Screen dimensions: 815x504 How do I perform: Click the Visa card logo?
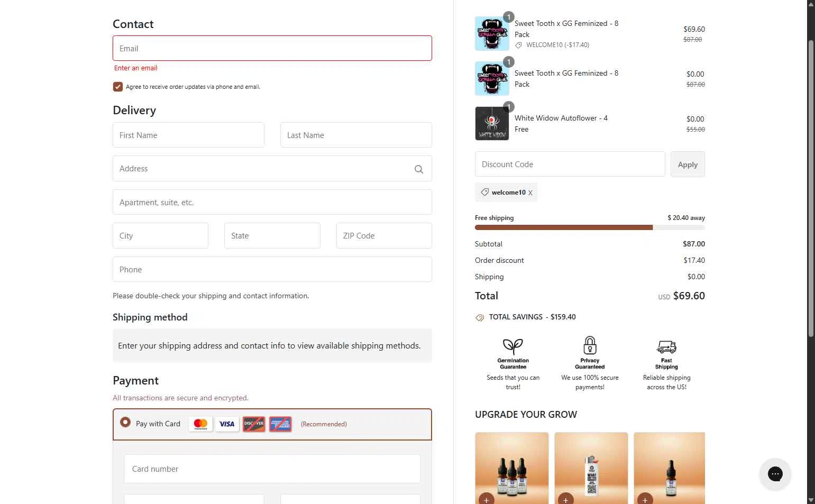(227, 424)
